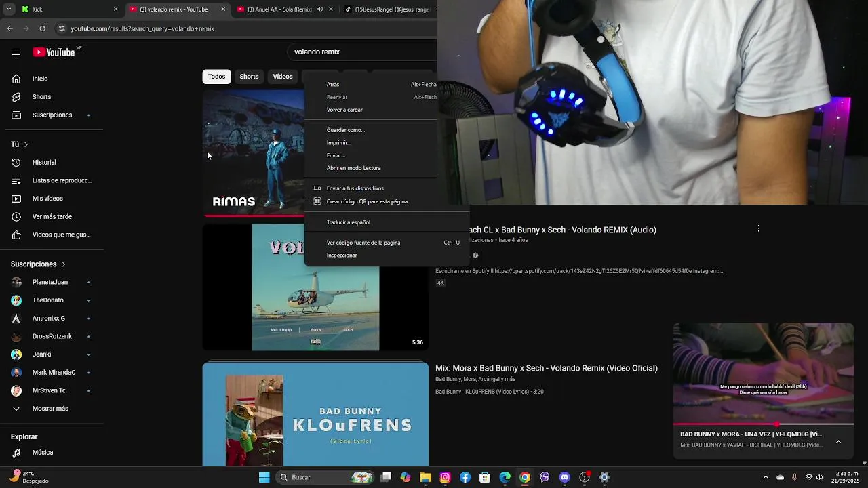Open volume control in system tray
This screenshot has width=868, height=488.
[820, 477]
